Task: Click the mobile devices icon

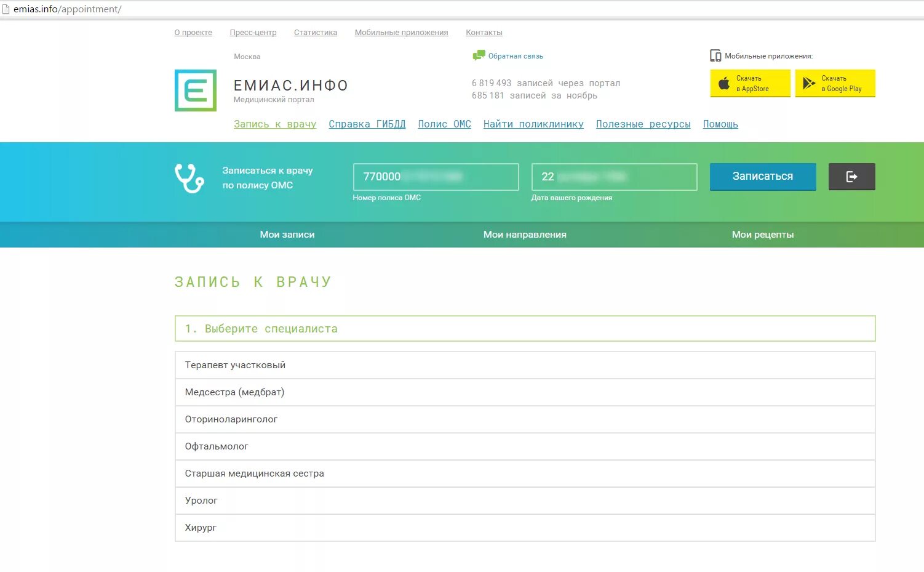Action: tap(715, 56)
